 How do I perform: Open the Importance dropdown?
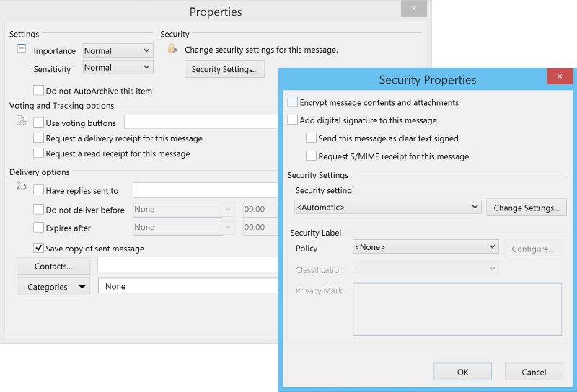[x=118, y=50]
